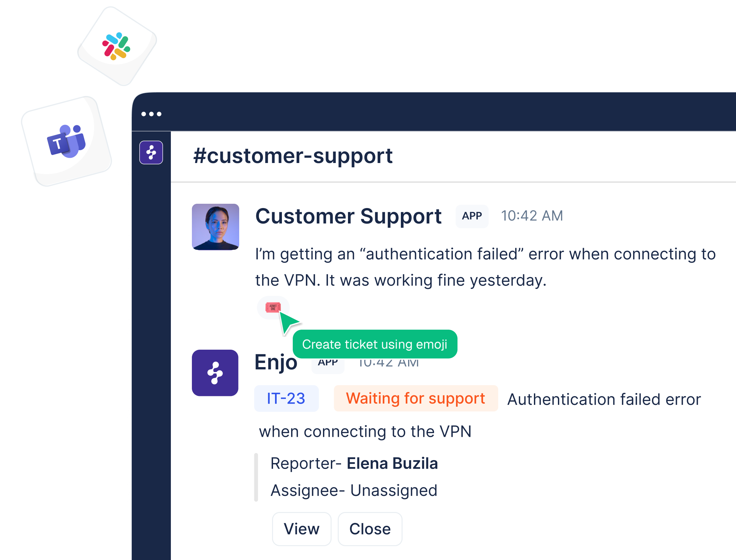Click the View button
The image size is (736, 560).
click(302, 529)
